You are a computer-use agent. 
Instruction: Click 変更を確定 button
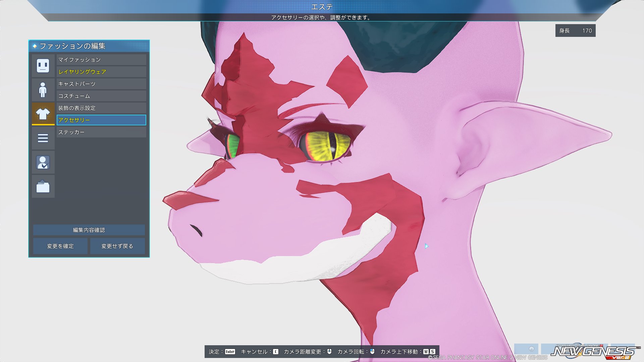click(60, 246)
